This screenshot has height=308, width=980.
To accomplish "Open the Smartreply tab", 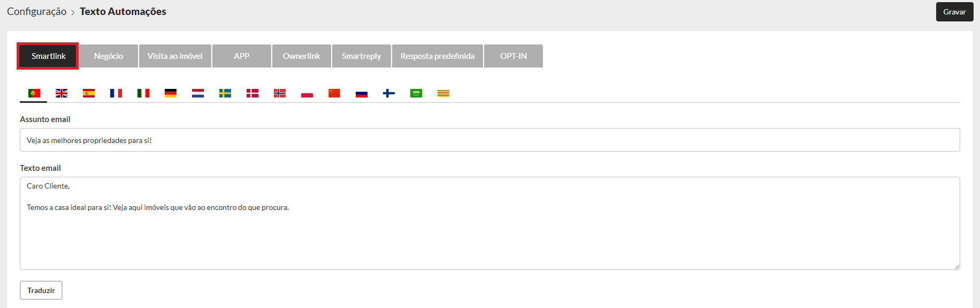I will [362, 56].
